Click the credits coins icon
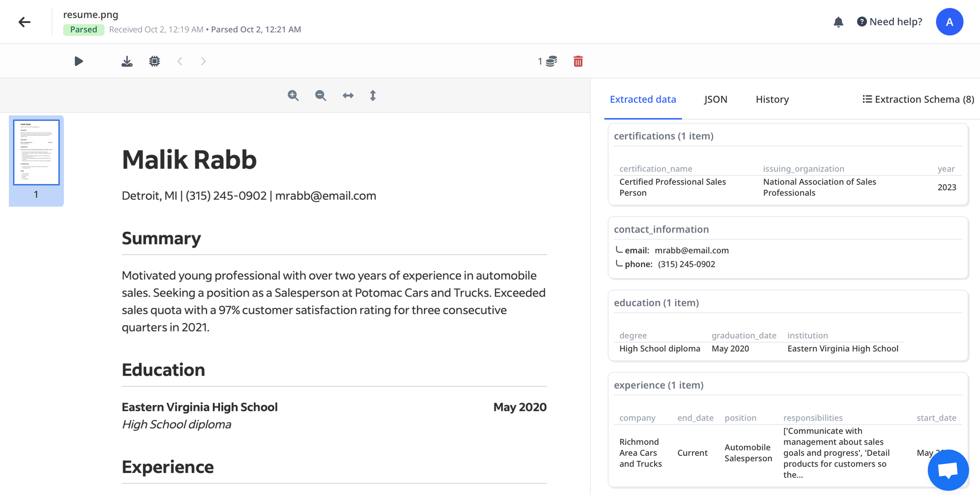 click(x=551, y=61)
